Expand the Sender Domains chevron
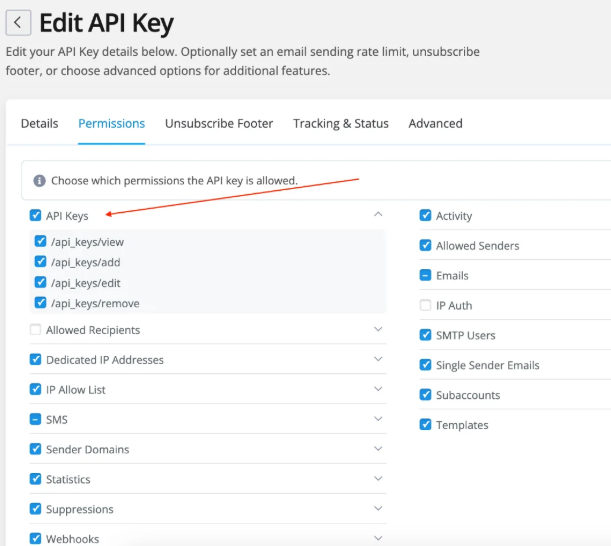 point(378,450)
